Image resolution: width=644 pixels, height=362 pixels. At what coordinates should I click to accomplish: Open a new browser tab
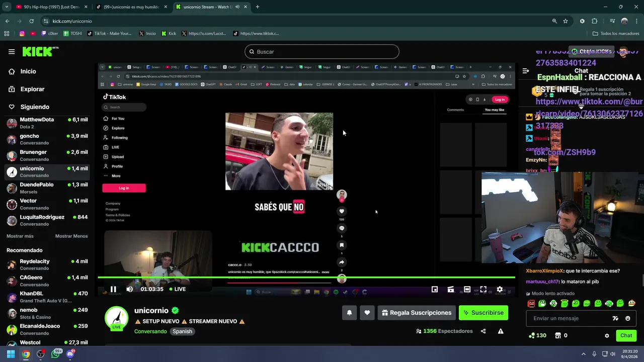(258, 7)
